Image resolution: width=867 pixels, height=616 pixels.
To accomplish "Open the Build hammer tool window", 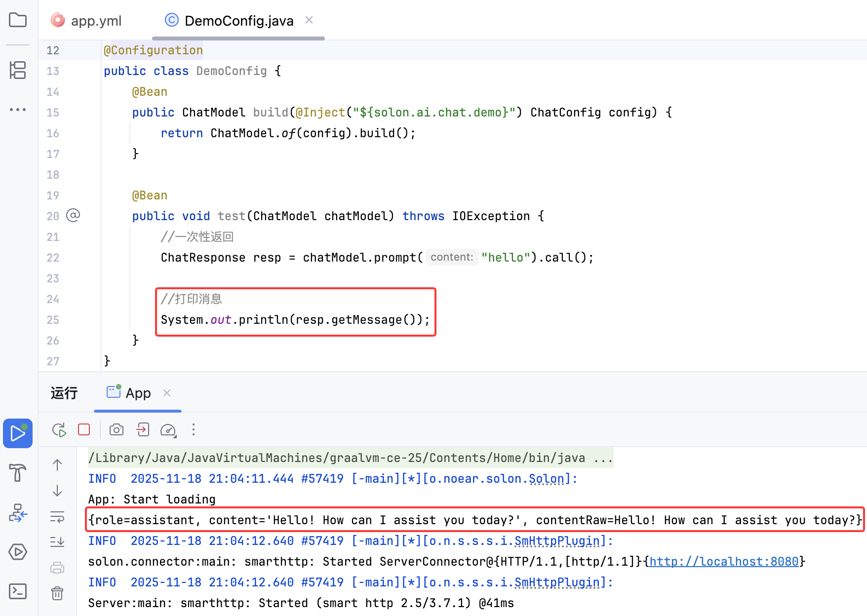I will 18,473.
